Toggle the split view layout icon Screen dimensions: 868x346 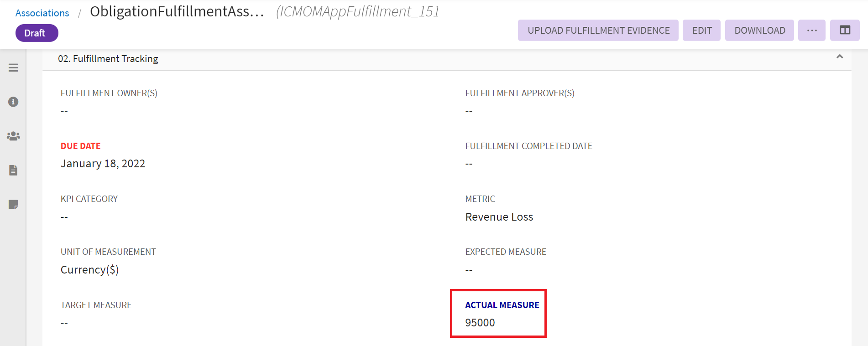(845, 31)
